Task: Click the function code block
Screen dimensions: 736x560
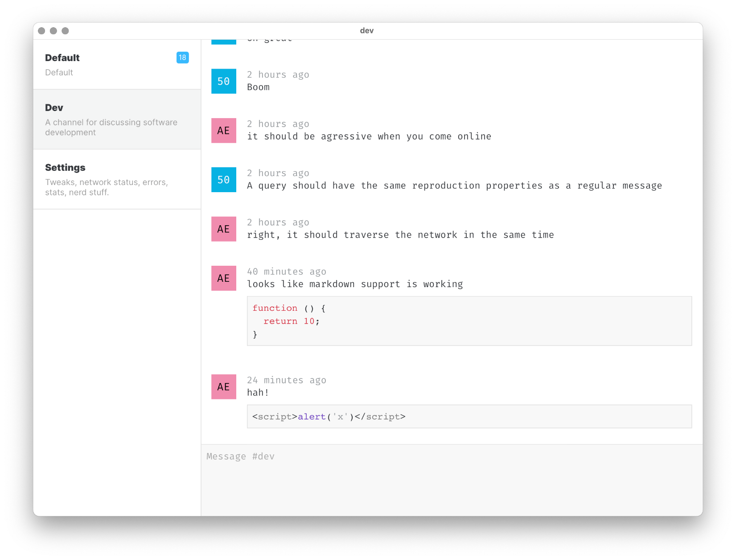Action: coord(469,321)
